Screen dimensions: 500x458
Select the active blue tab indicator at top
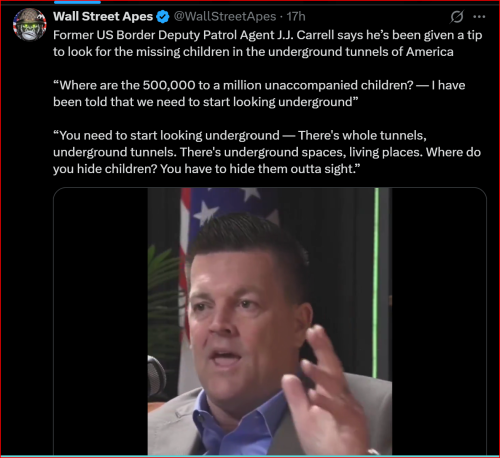click(x=77, y=2)
